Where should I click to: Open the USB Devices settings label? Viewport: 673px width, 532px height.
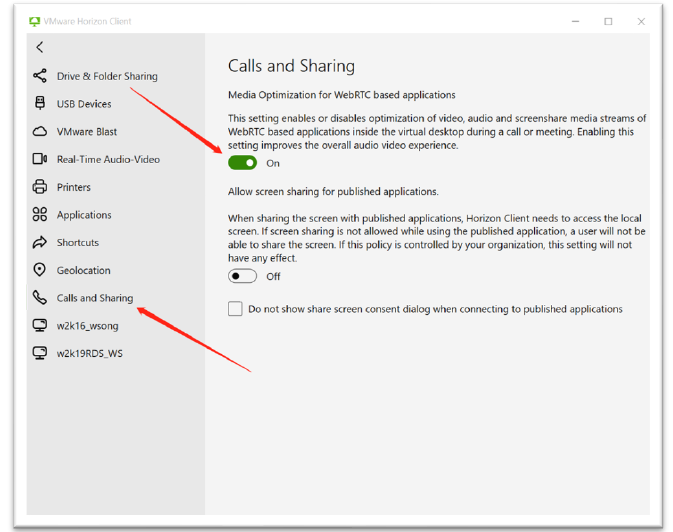pyautogui.click(x=84, y=104)
